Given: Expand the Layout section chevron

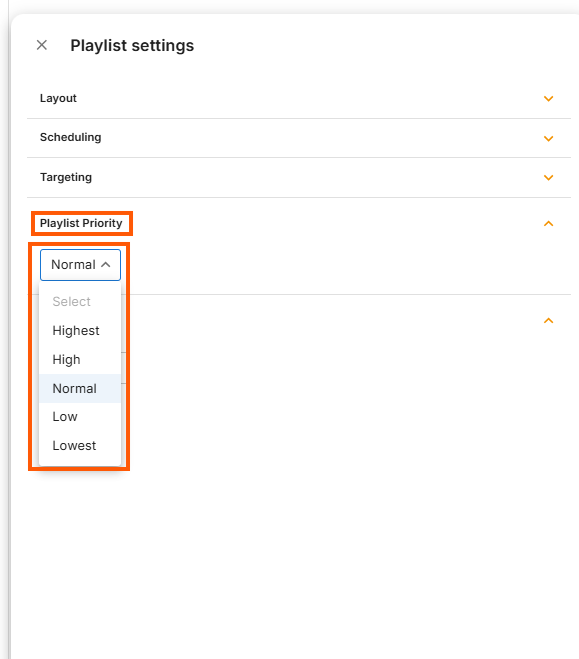Looking at the screenshot, I should pyautogui.click(x=548, y=99).
